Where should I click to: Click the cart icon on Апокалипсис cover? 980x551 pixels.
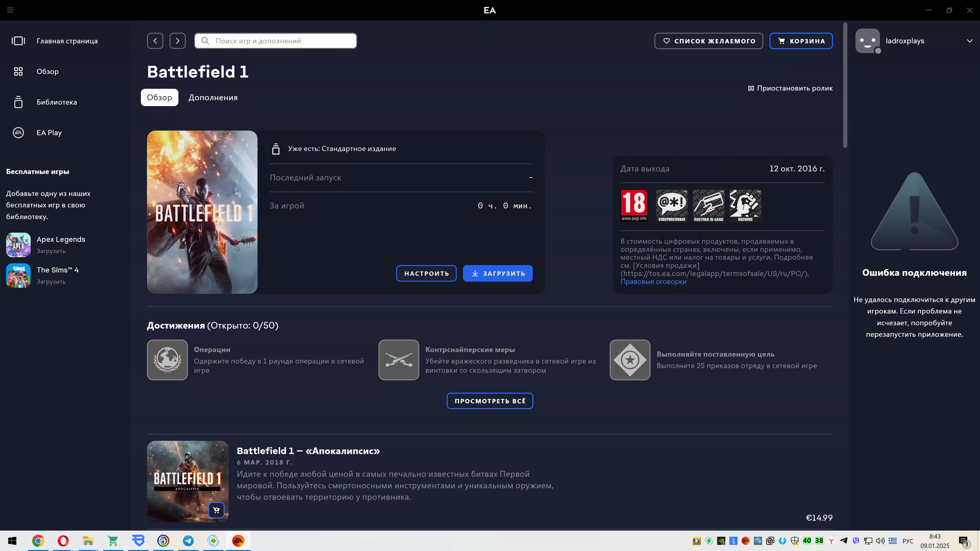click(x=216, y=510)
